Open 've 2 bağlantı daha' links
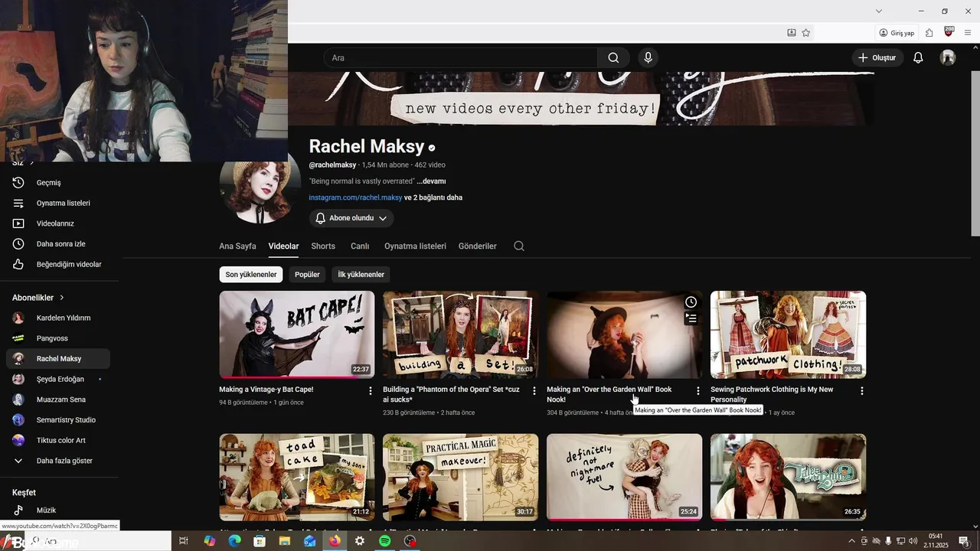 433,197
